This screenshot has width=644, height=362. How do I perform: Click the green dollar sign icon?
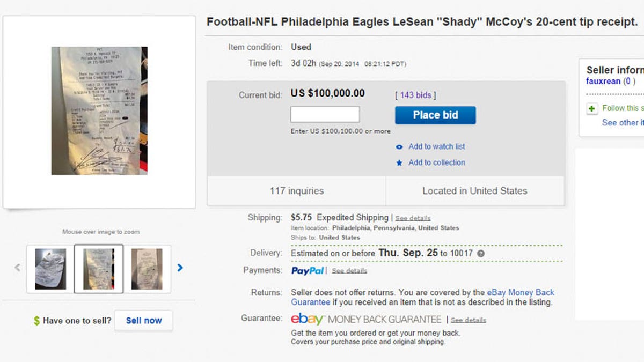click(36, 321)
